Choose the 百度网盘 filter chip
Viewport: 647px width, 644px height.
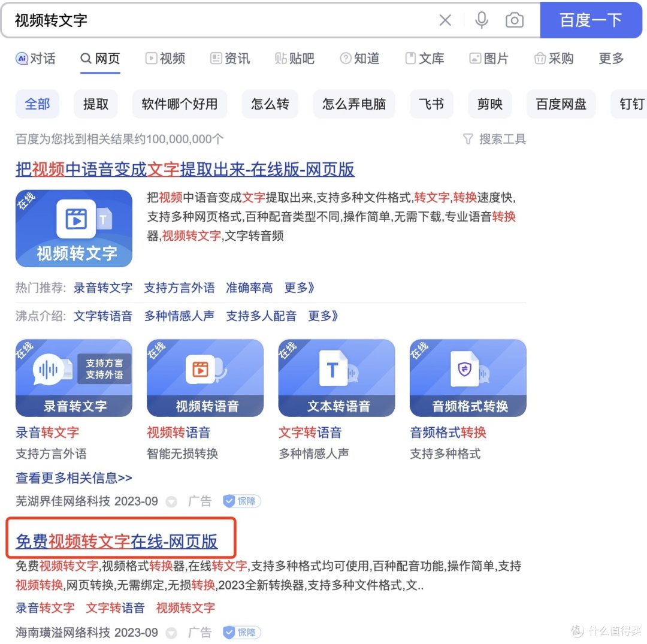click(561, 104)
